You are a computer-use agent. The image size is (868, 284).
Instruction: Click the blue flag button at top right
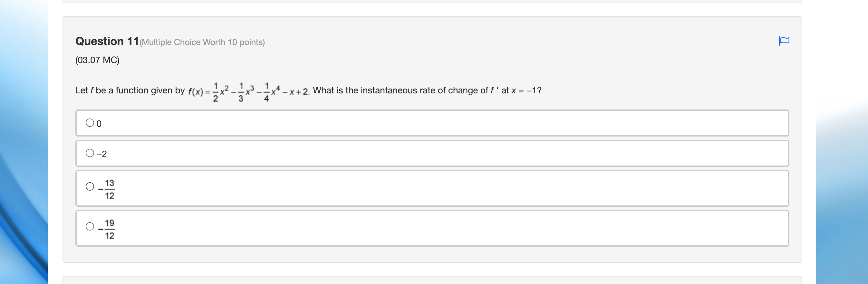[785, 41]
